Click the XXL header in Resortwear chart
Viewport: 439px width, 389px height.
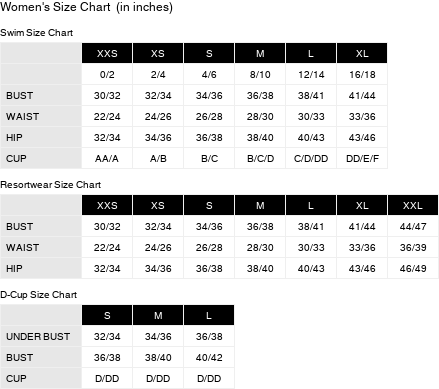[x=413, y=205]
